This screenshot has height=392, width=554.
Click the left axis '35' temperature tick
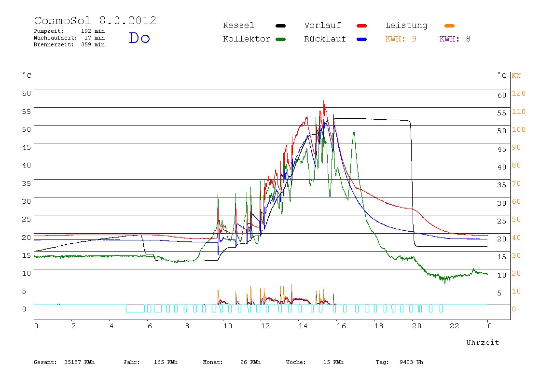(27, 183)
